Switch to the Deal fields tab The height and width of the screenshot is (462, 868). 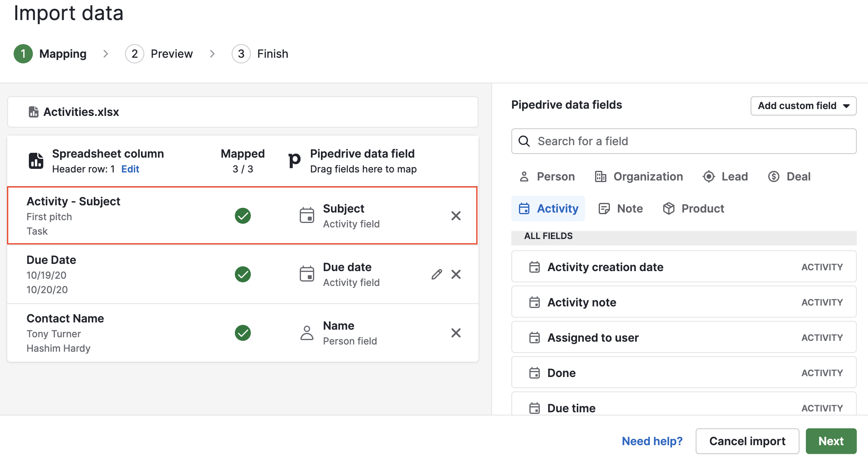789,176
